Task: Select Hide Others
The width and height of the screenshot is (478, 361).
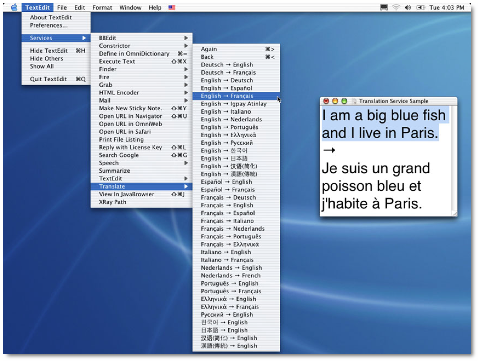Action: pos(56,58)
